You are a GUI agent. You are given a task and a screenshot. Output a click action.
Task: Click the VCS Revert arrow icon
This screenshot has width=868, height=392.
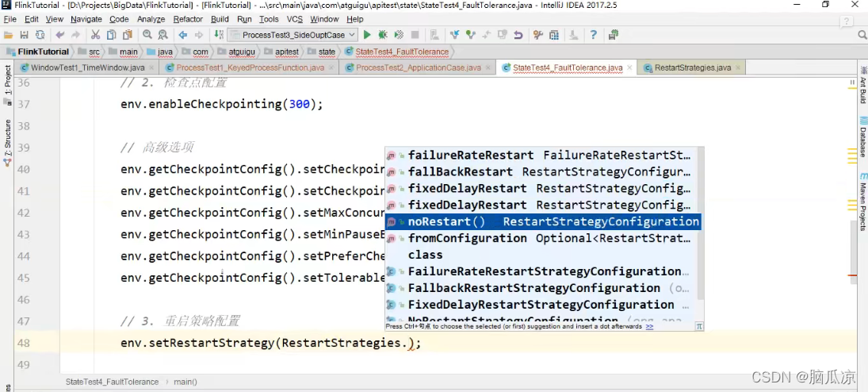click(x=518, y=35)
